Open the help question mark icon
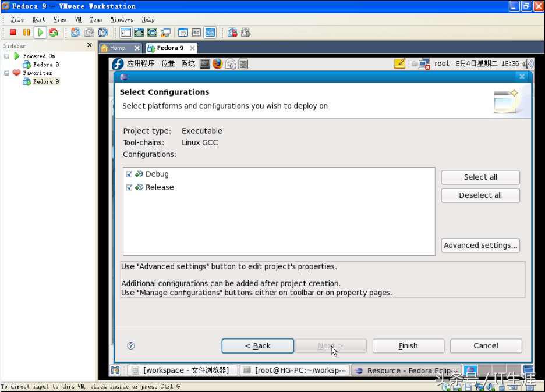This screenshot has height=392, width=545. (131, 345)
